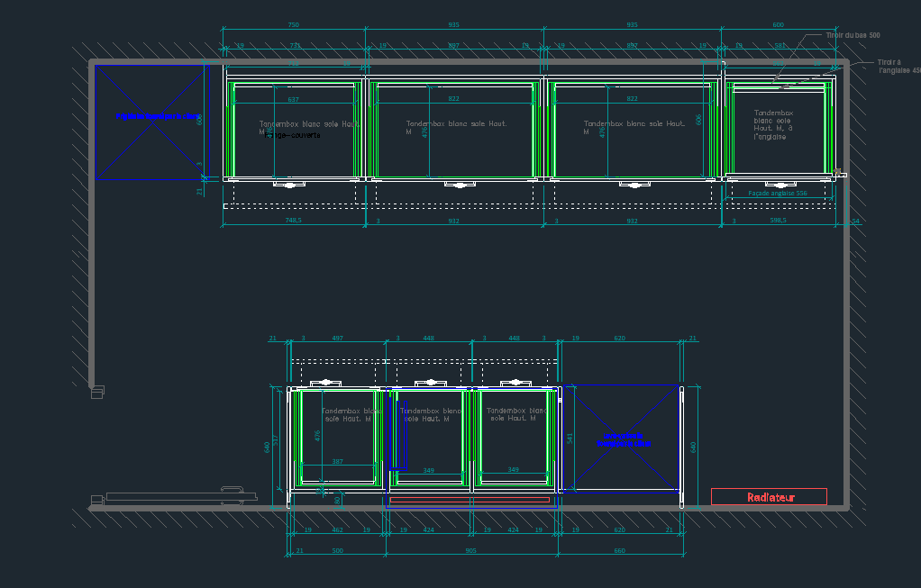Click the 600 dimension at top right

(778, 25)
